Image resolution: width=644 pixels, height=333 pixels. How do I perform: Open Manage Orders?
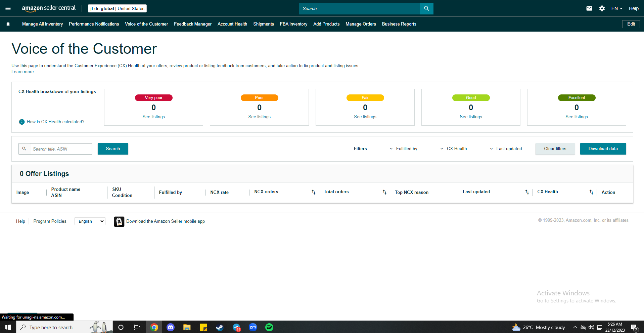tap(361, 24)
